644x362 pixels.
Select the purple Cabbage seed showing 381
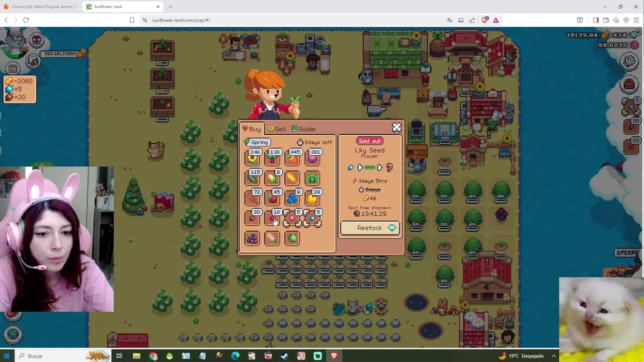pos(313,157)
